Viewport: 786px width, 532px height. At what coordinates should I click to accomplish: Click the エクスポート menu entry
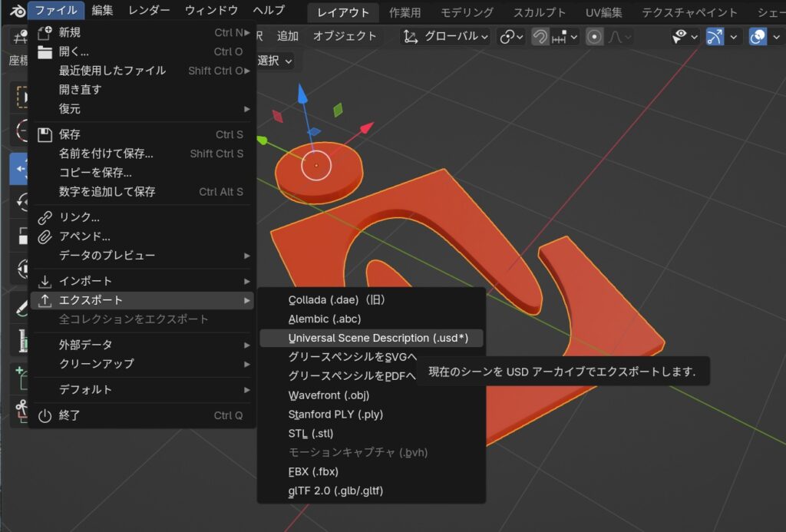click(142, 300)
